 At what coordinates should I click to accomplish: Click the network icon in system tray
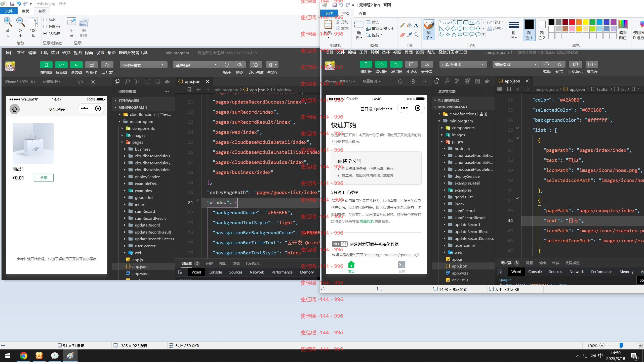(x=586, y=356)
